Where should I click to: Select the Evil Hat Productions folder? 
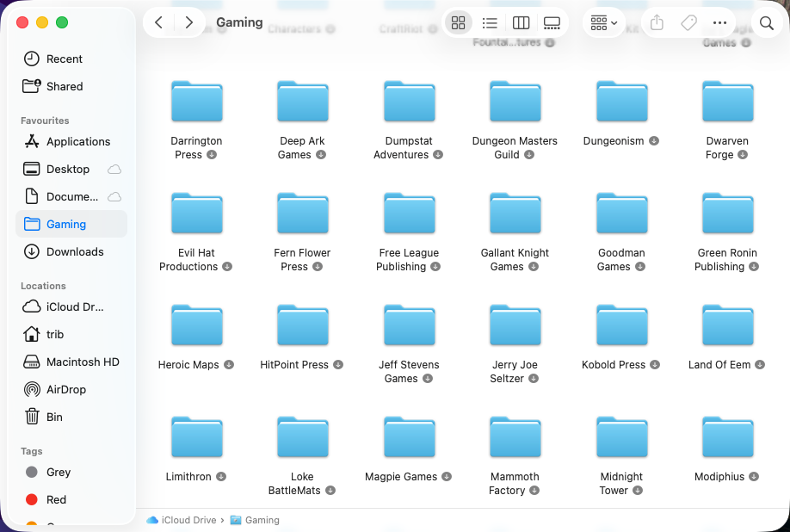pos(196,213)
